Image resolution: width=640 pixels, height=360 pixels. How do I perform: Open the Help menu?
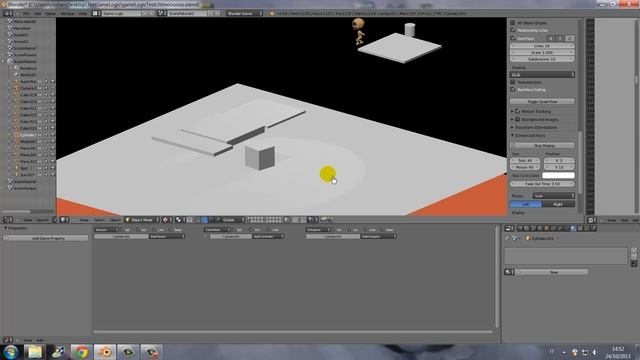coord(83,13)
